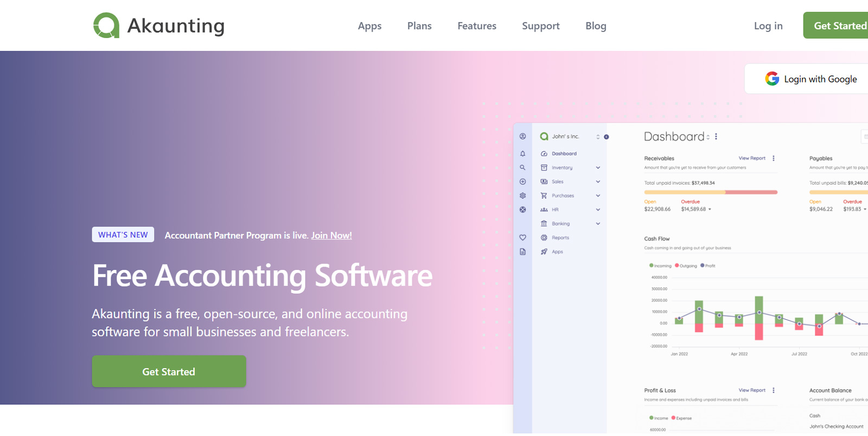Screen dimensions: 868x436
Task: Expand the Sales menu chevron
Action: [x=598, y=182]
